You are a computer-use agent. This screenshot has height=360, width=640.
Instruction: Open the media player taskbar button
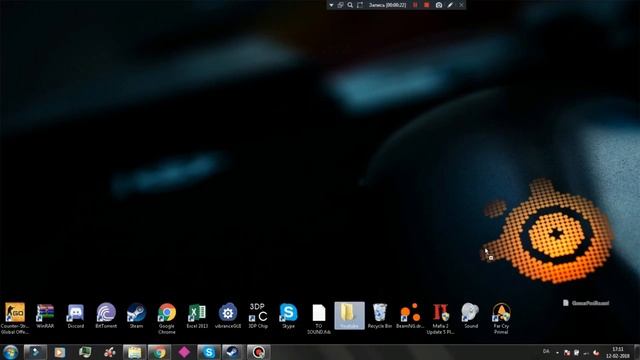pos(60,352)
